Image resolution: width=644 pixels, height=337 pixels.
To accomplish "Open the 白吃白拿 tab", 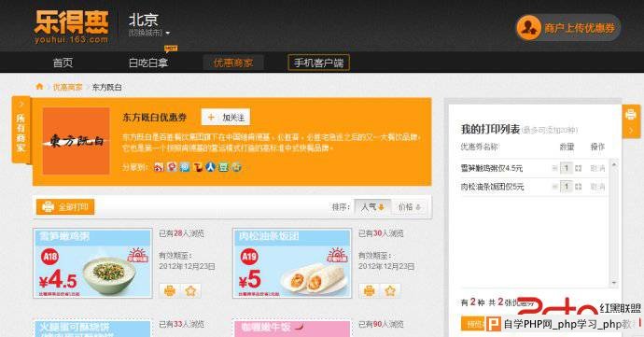I will 148,63.
